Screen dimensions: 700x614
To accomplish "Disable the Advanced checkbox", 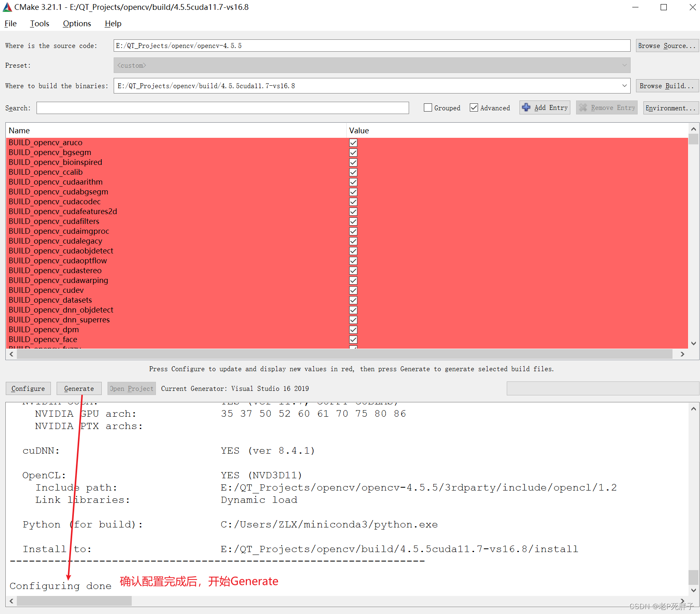I will [x=474, y=107].
